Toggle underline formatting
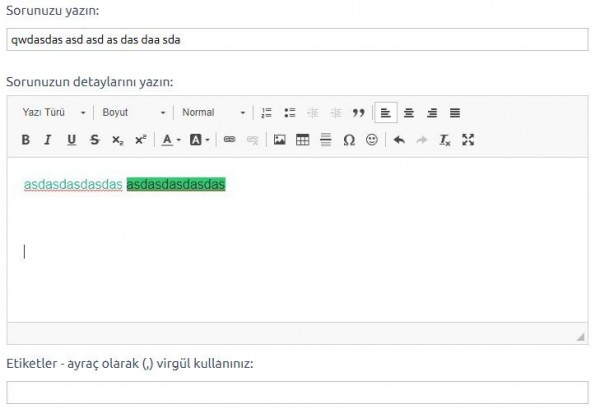This screenshot has width=600, height=413. coord(71,140)
